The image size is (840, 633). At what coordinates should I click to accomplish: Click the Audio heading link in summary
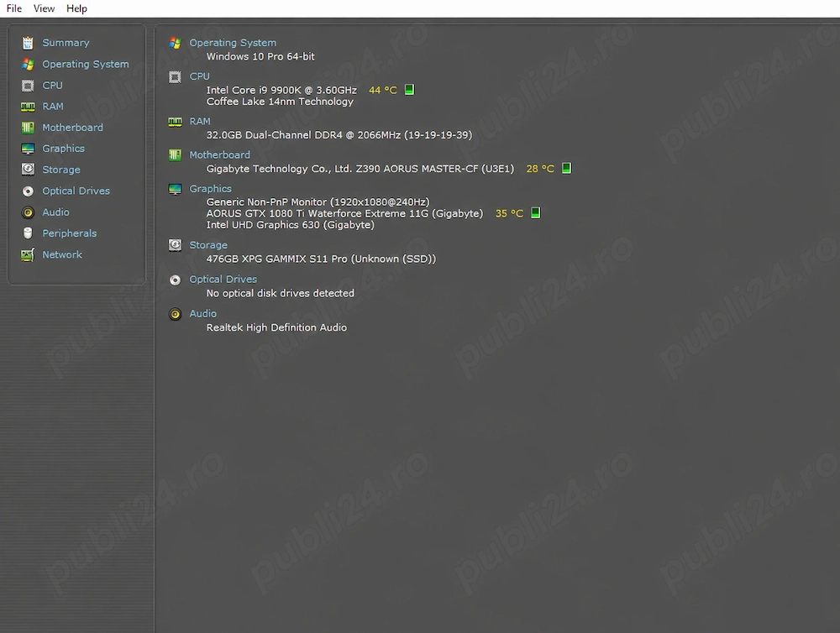[x=203, y=314]
